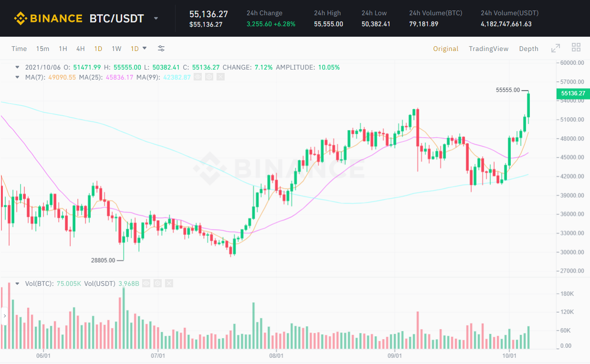Select the 1D interval next to 4H
Screen dimensions: 590x364
tap(98, 49)
